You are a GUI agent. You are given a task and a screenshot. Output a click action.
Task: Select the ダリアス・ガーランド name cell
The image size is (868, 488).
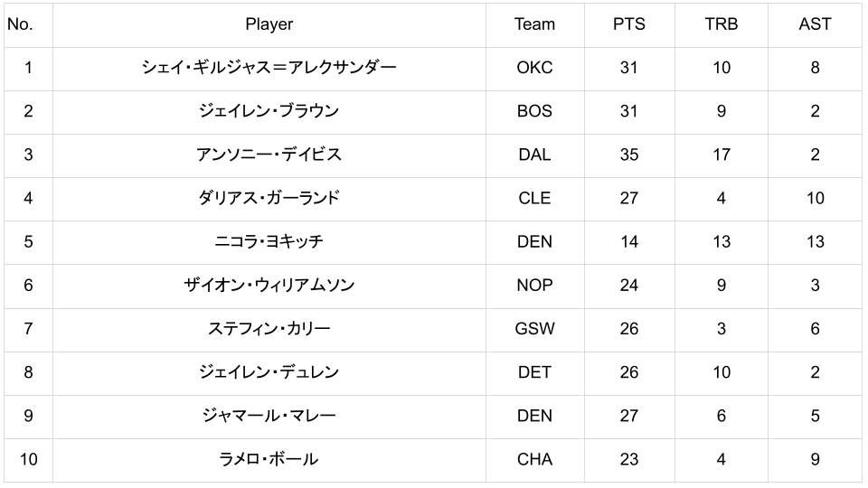coord(269,198)
